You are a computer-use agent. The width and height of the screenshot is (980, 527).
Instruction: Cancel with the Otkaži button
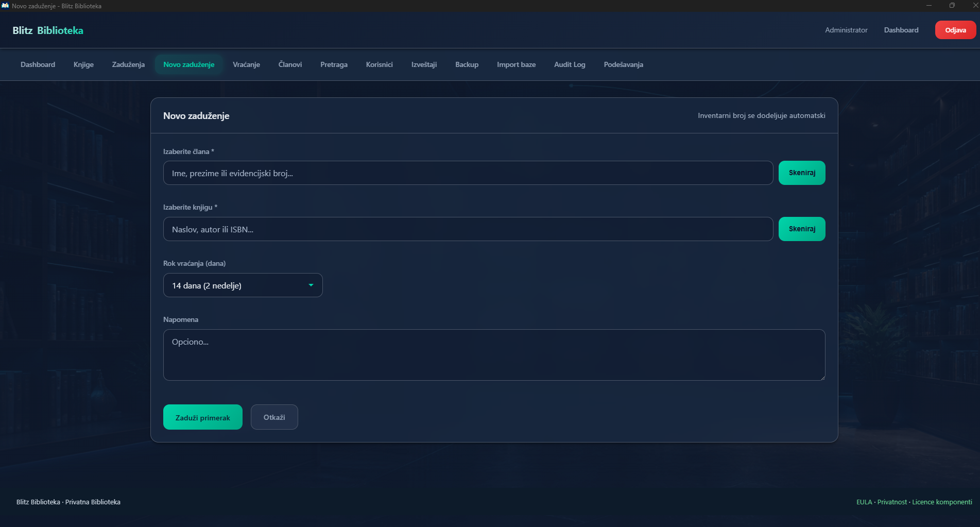[274, 417]
